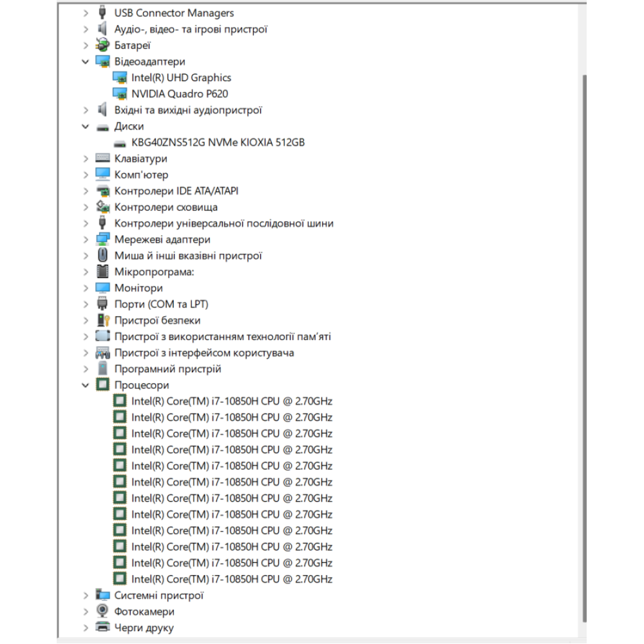Click the Монітори monitor icon
The height and width of the screenshot is (644, 644).
[x=102, y=288]
